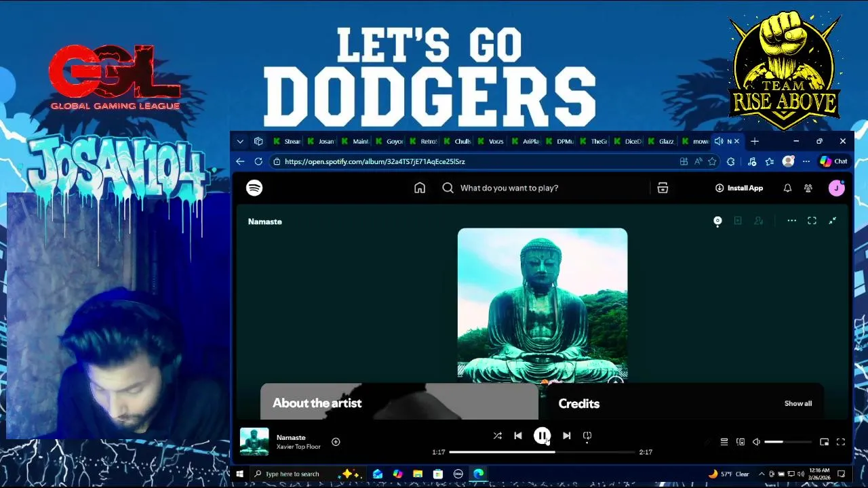Expand the Edge tab search chevron
Image resolution: width=868 pixels, height=488 pixels.
(x=240, y=142)
